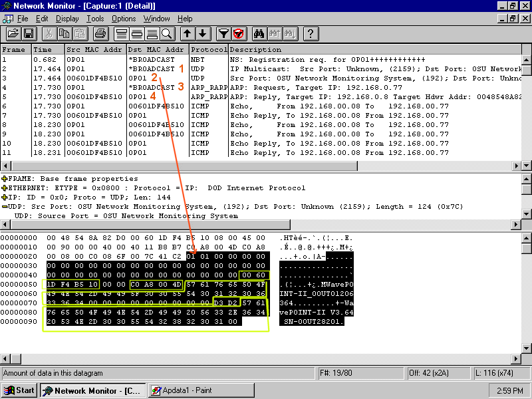Viewport: 532px width, 399px height.
Task: Click the 'F#: 19/80' status bar field
Action: [x=362, y=373]
